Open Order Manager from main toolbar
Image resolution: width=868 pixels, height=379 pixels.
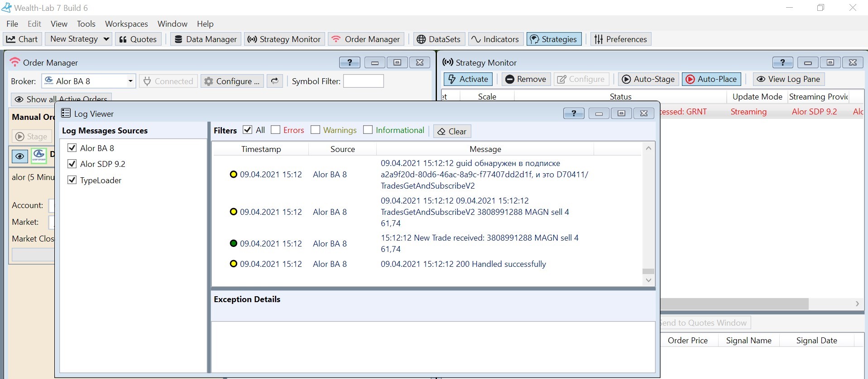tap(366, 39)
